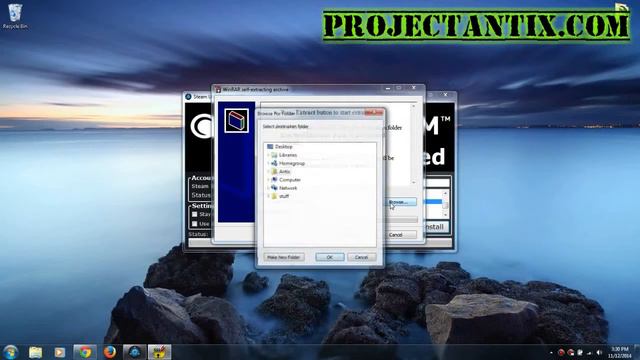Screen dimensions: 640x360
Task: Click the Libraries icon in the folder tree
Action: click(x=274, y=155)
